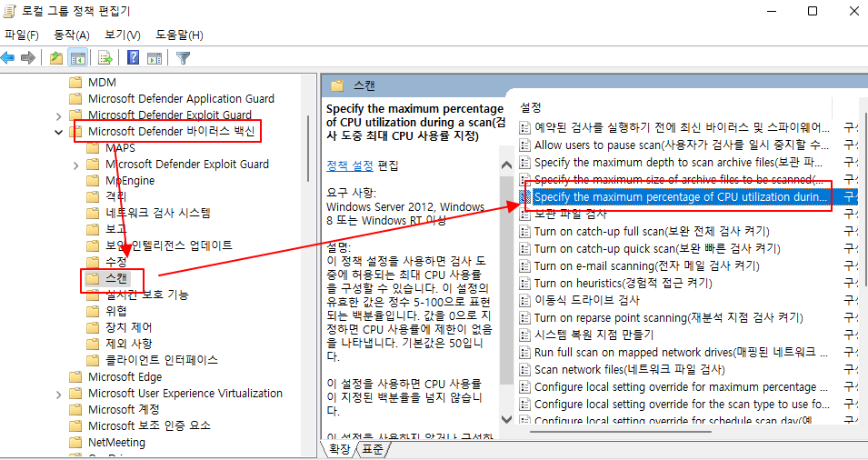
Task: Click the Forward arrow toolbar icon
Action: (x=27, y=57)
